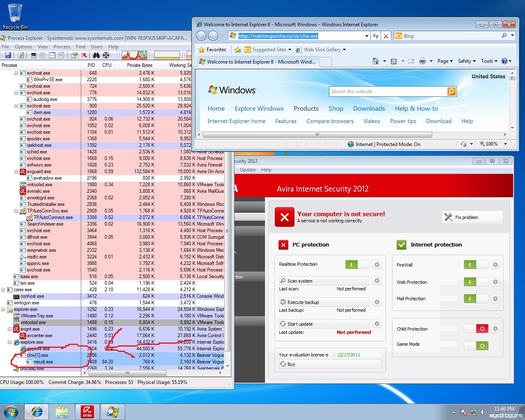Click Refresh Now icon in Process Explorer
The height and width of the screenshot is (420, 525).
[21, 55]
